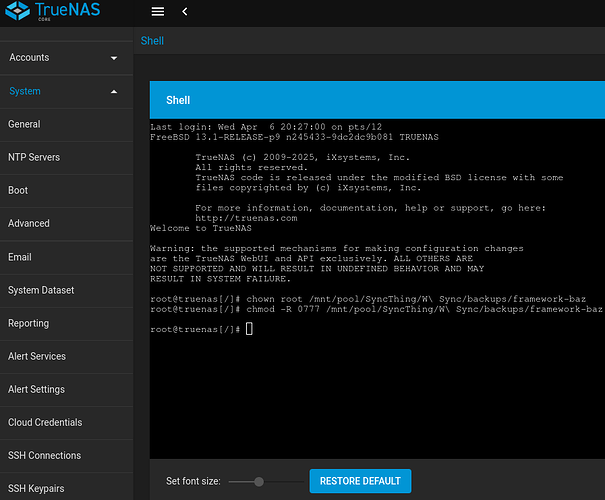Viewport: 605px width, 500px height.
Task: Open System Dataset page
Action: (66, 290)
